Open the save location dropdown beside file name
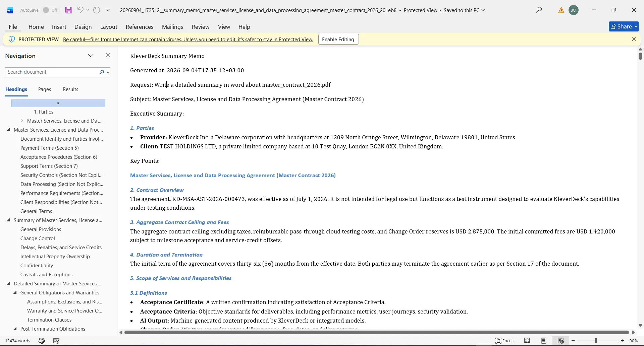Viewport: 644px width, 346px height. pyautogui.click(x=483, y=10)
